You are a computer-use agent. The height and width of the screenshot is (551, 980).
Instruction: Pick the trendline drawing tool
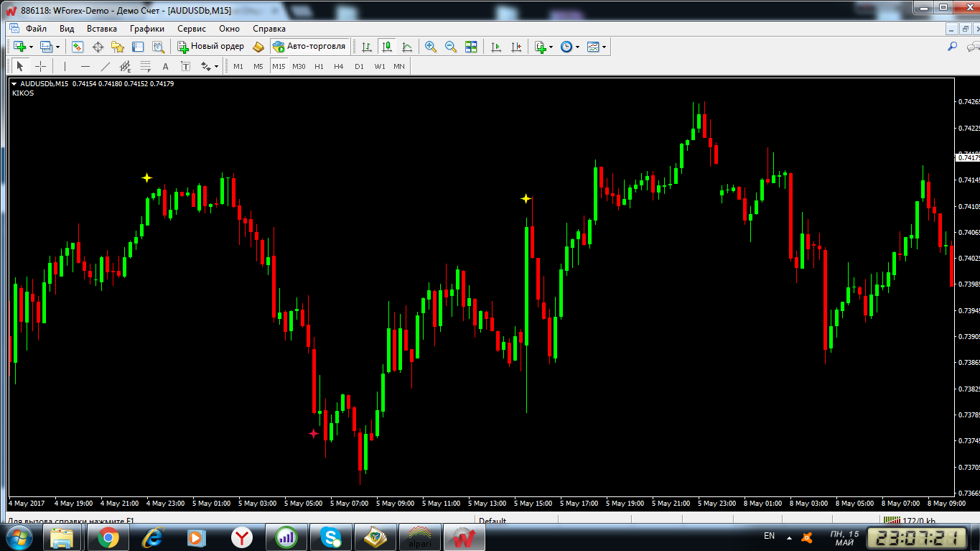pyautogui.click(x=106, y=66)
